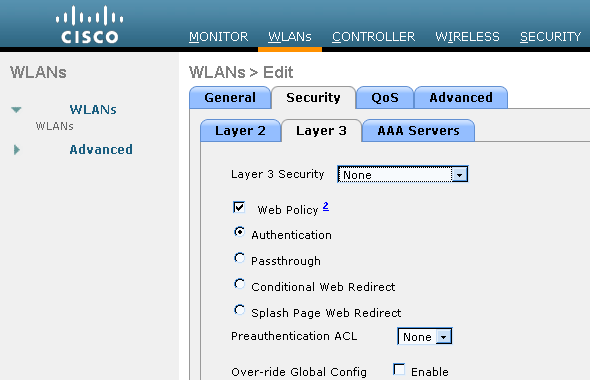Click the Layer 3 Security label
Image resolution: width=590 pixels, height=380 pixels.
point(277,174)
